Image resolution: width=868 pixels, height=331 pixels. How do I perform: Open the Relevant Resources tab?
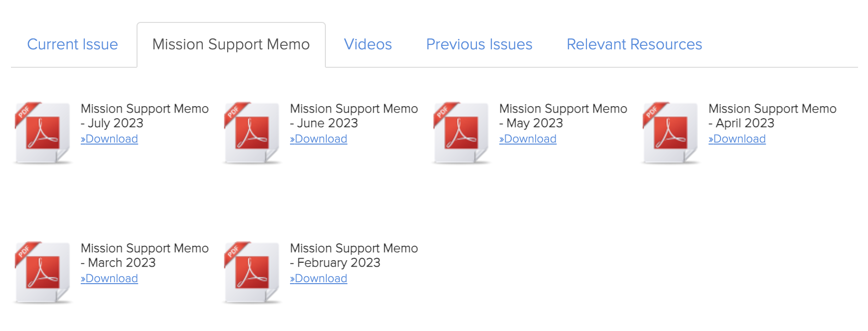[634, 44]
